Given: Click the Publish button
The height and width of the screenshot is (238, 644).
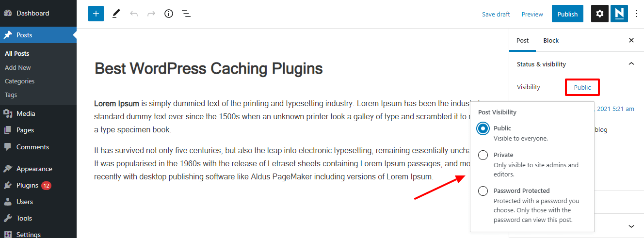Looking at the screenshot, I should click(x=567, y=14).
